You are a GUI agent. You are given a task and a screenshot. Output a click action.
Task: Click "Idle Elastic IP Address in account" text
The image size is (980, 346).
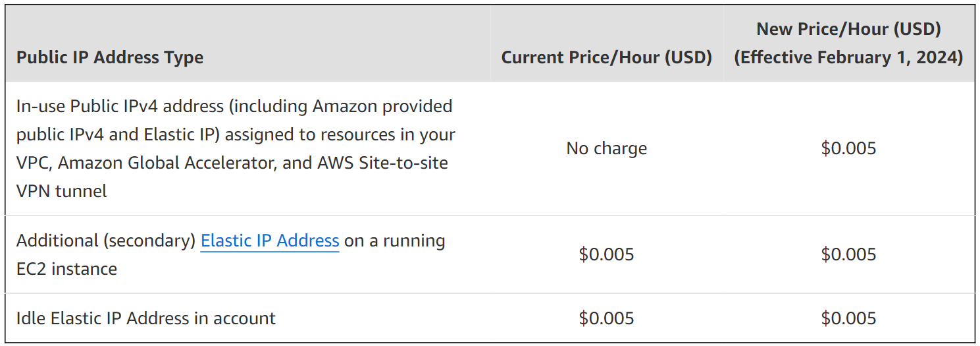146,318
